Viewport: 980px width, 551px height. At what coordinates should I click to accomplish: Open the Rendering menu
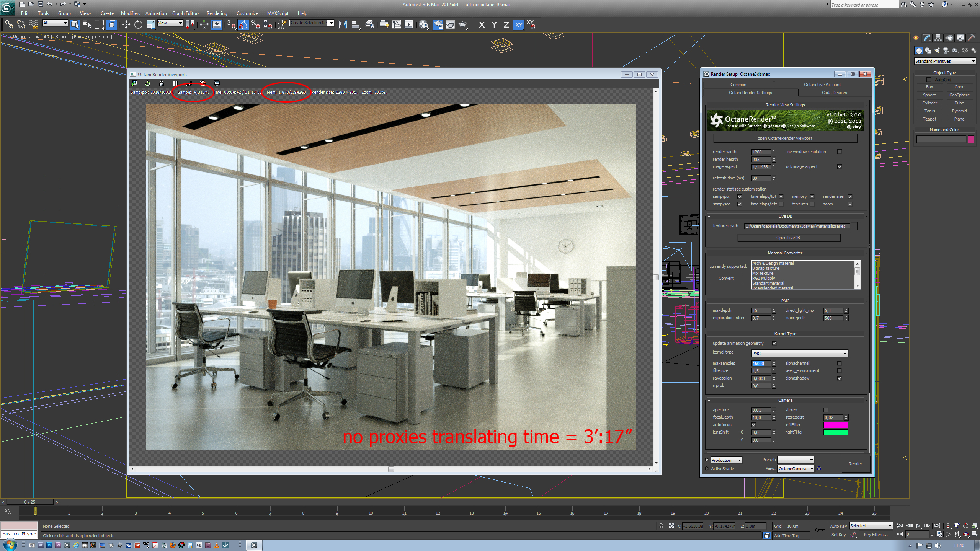[x=217, y=13]
